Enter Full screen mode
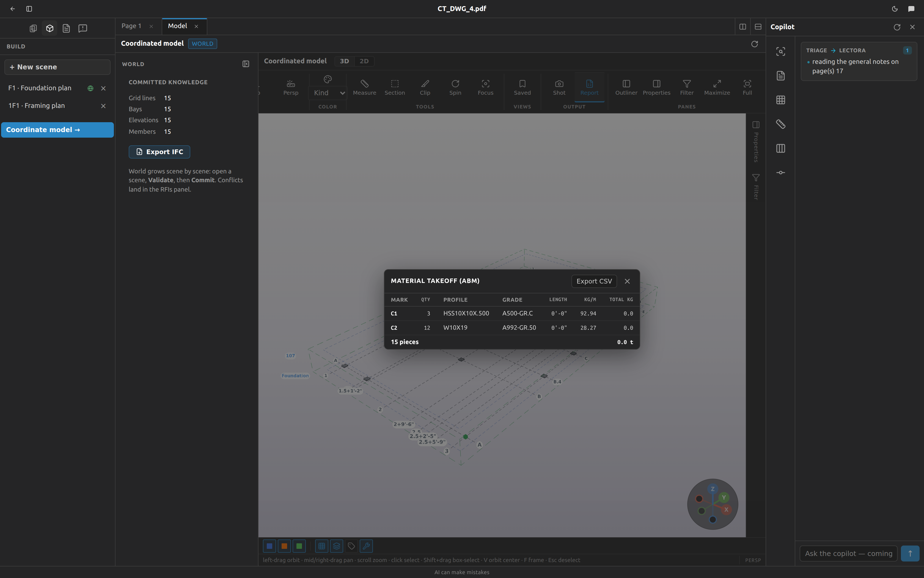 (x=747, y=87)
